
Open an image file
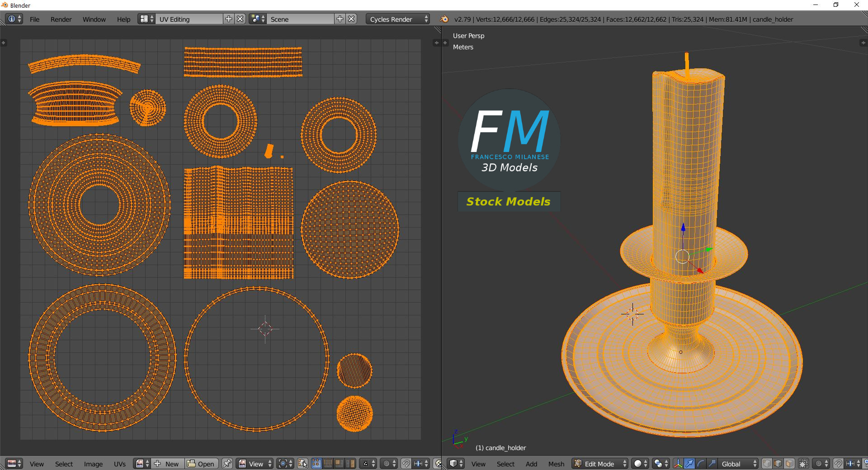[x=202, y=464]
